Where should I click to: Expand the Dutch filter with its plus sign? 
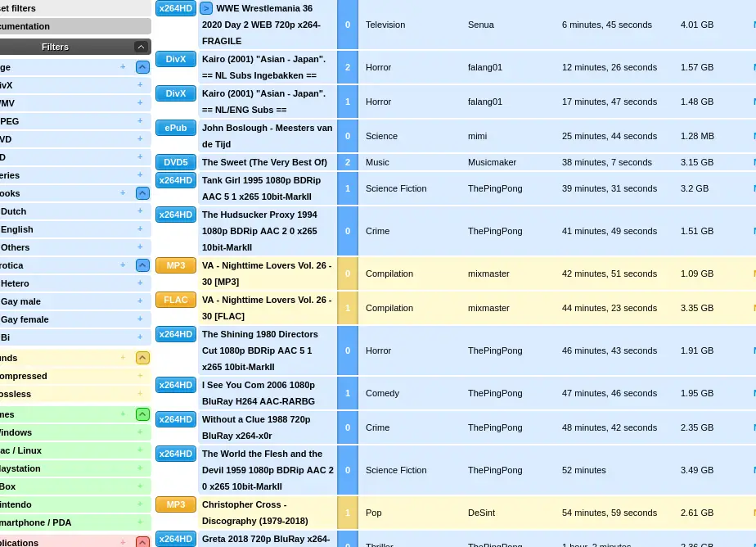point(139,211)
